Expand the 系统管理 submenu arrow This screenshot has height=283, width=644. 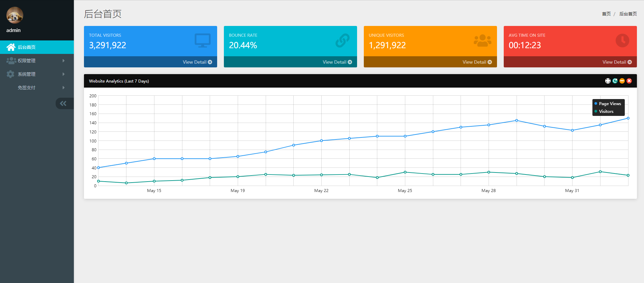[63, 74]
